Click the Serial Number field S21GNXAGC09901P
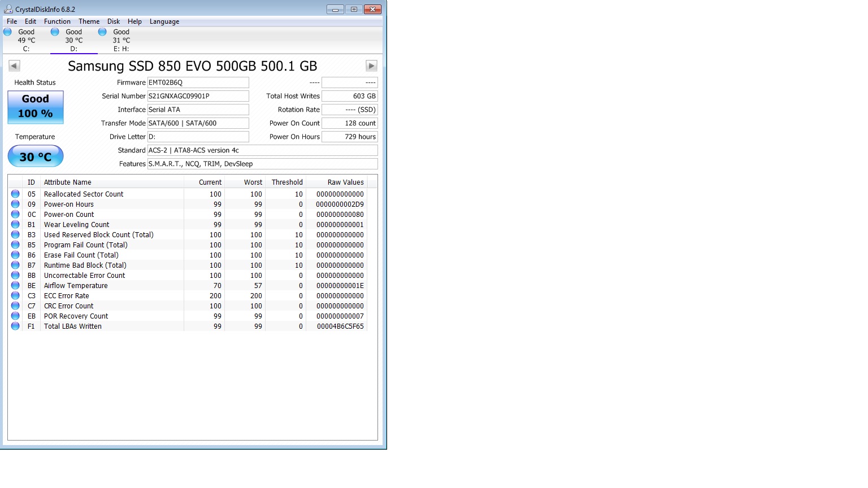Screen dimensions: 868x488 point(198,96)
